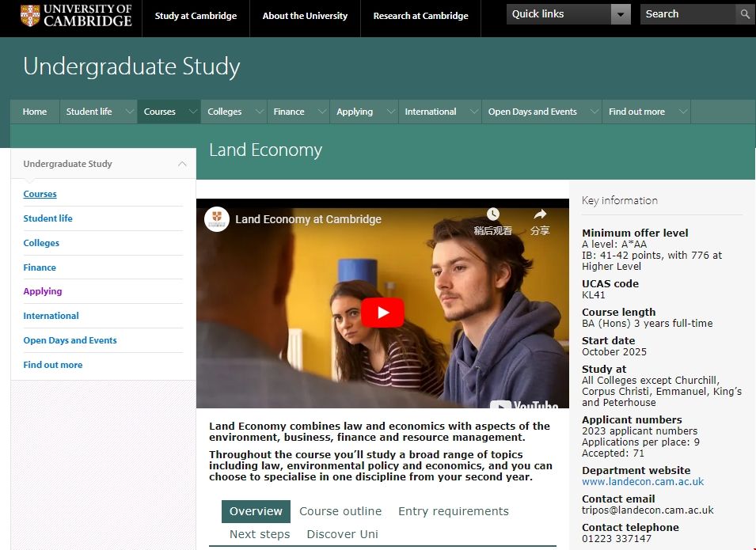Play the Land Economy YouTube video
This screenshot has height=550, width=756.
(x=383, y=313)
